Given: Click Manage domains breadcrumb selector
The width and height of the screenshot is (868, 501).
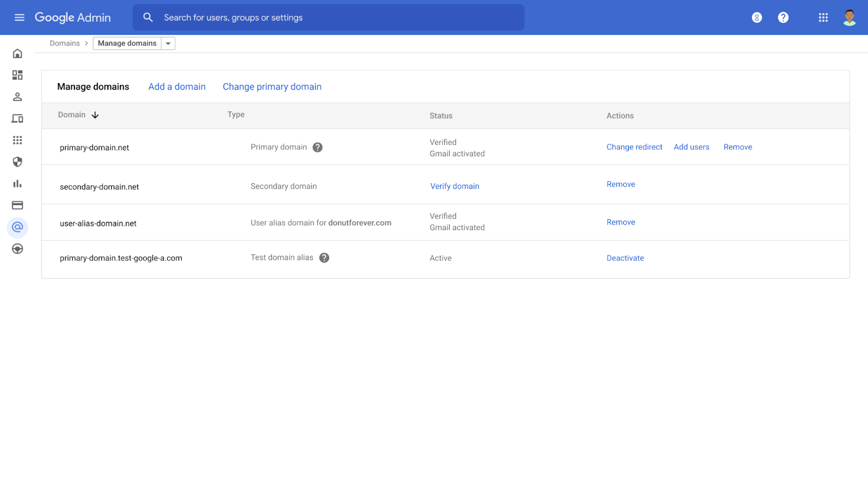Looking at the screenshot, I should coord(127,43).
